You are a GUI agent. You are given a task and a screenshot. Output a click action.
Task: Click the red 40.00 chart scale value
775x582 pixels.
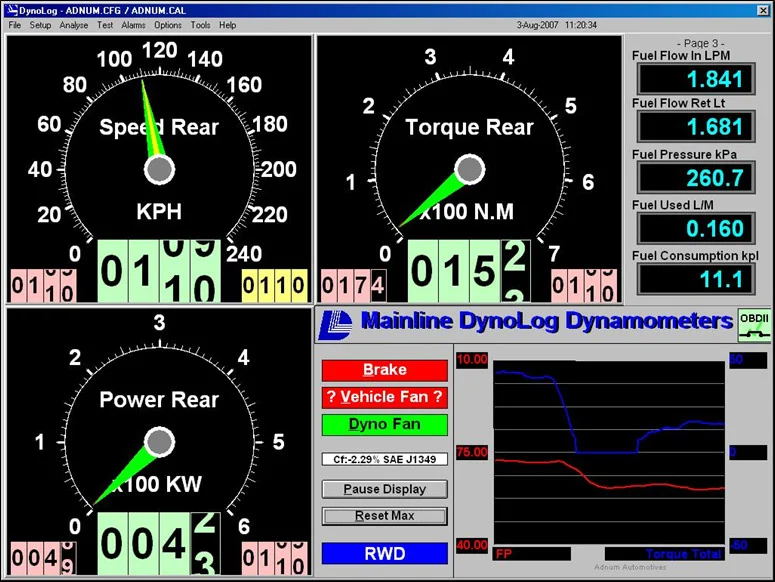[x=472, y=545]
